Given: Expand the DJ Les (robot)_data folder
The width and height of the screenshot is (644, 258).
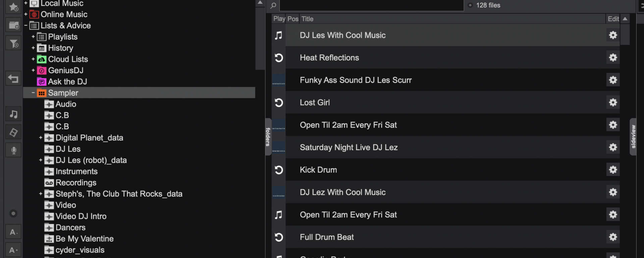Looking at the screenshot, I should [41, 160].
